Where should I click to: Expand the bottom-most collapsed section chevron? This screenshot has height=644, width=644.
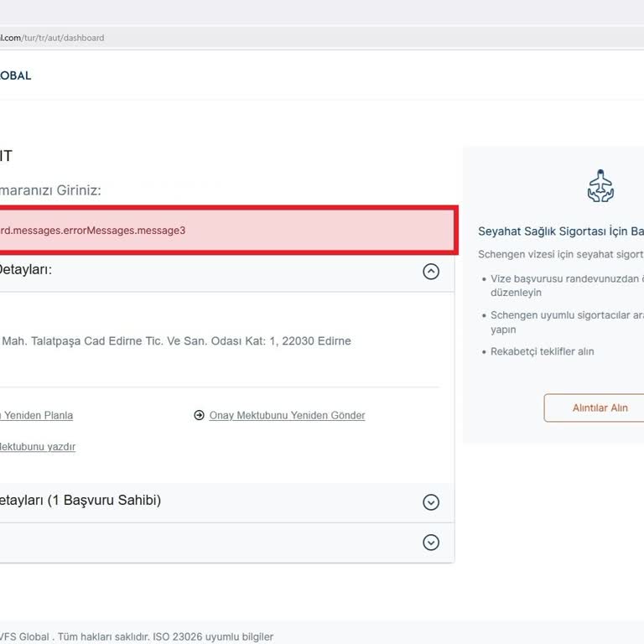pyautogui.click(x=431, y=543)
